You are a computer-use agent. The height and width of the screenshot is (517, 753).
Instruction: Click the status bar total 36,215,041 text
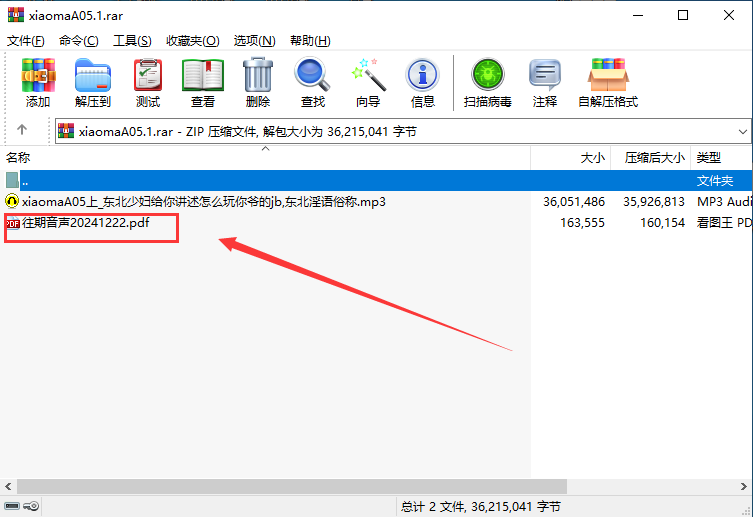point(481,506)
